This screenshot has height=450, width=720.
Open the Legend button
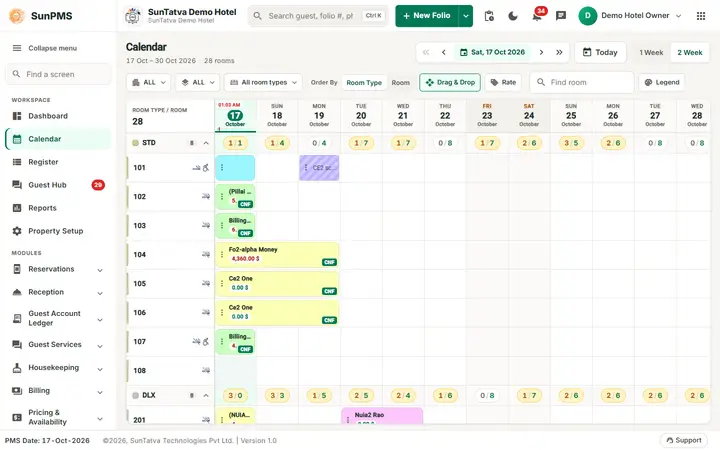pyautogui.click(x=662, y=83)
